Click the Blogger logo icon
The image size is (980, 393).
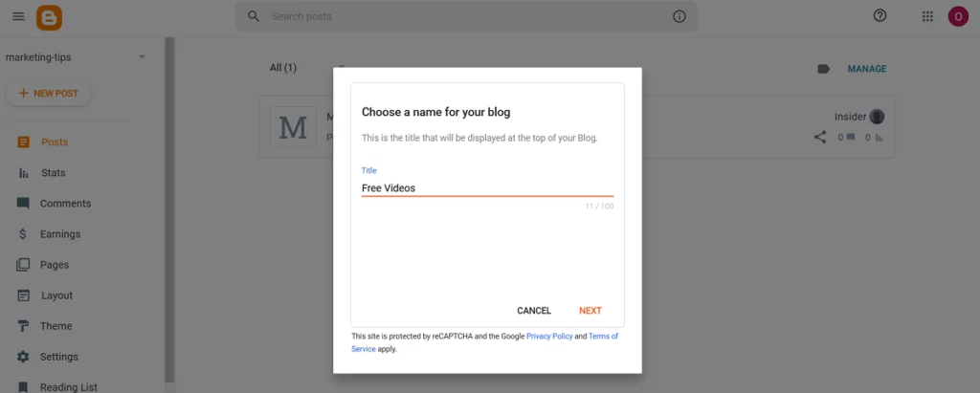click(49, 16)
